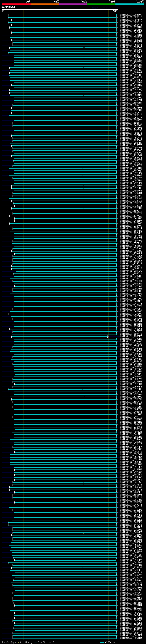Select hit label UniRef100_P10876

click(131, 485)
